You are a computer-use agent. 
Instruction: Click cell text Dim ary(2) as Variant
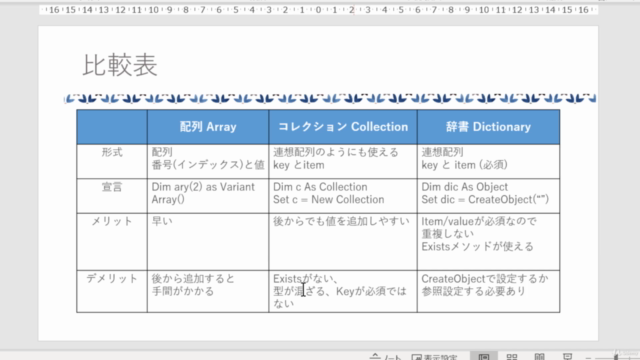(203, 187)
